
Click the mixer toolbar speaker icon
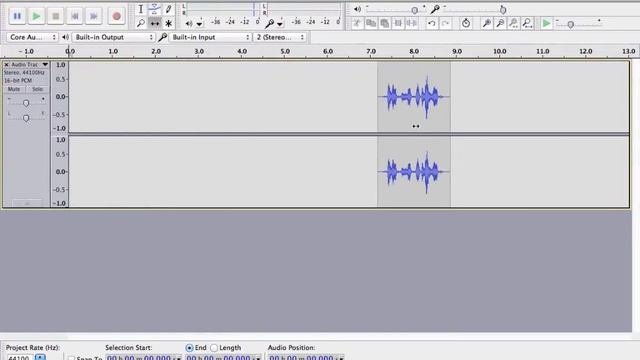(357, 9)
